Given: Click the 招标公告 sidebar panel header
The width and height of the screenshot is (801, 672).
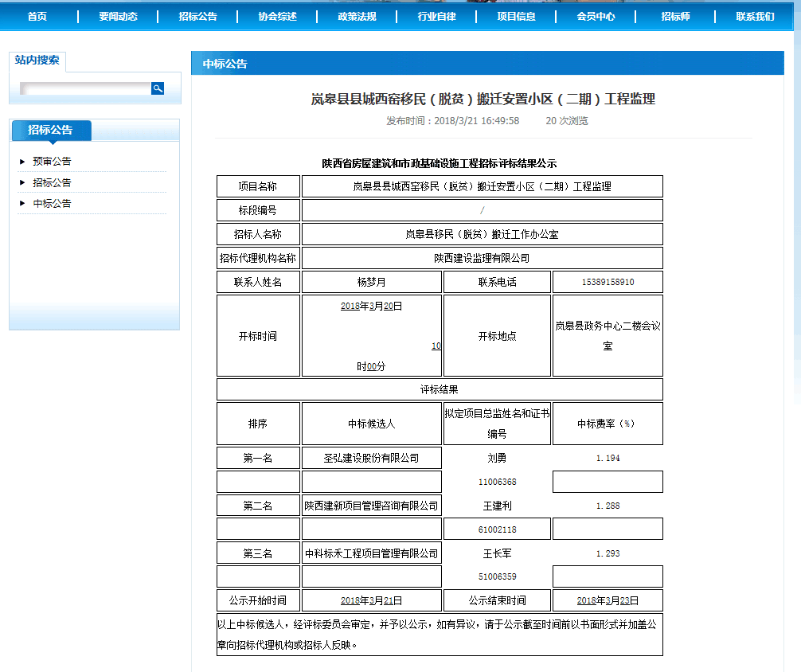Looking at the screenshot, I should 51,130.
